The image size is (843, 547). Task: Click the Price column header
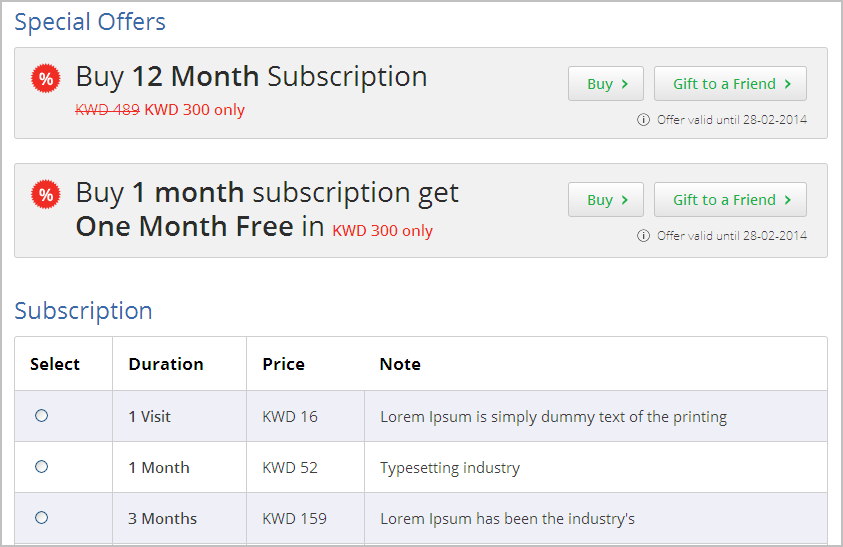pos(283,364)
